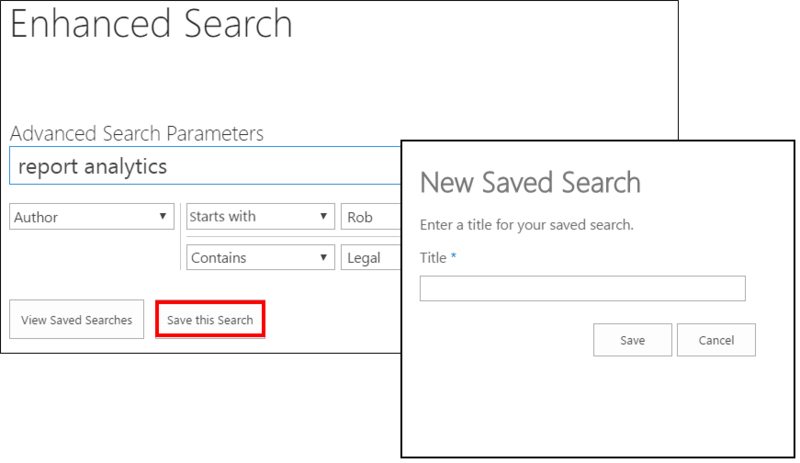Click the value field containing "Legal"
Screen dimensions: 800x463
coord(370,258)
